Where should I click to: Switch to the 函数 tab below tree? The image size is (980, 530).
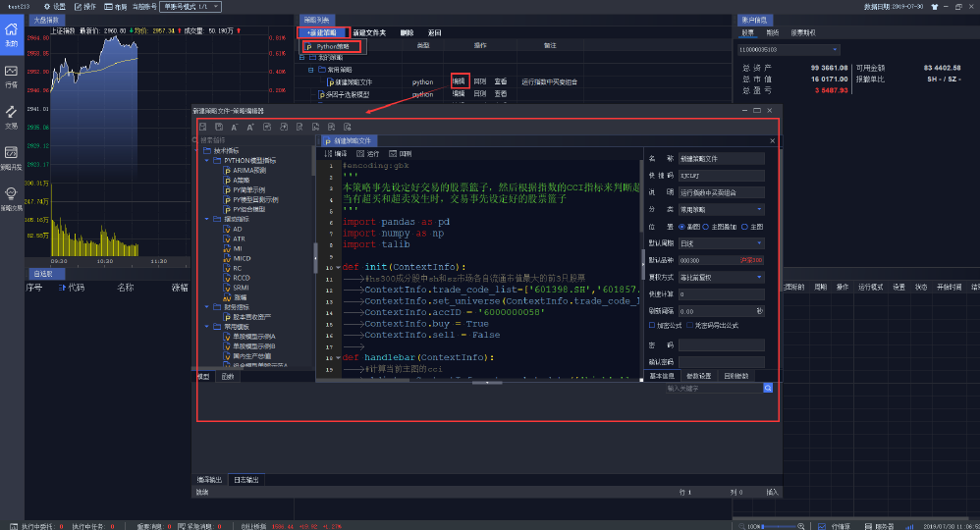click(228, 377)
